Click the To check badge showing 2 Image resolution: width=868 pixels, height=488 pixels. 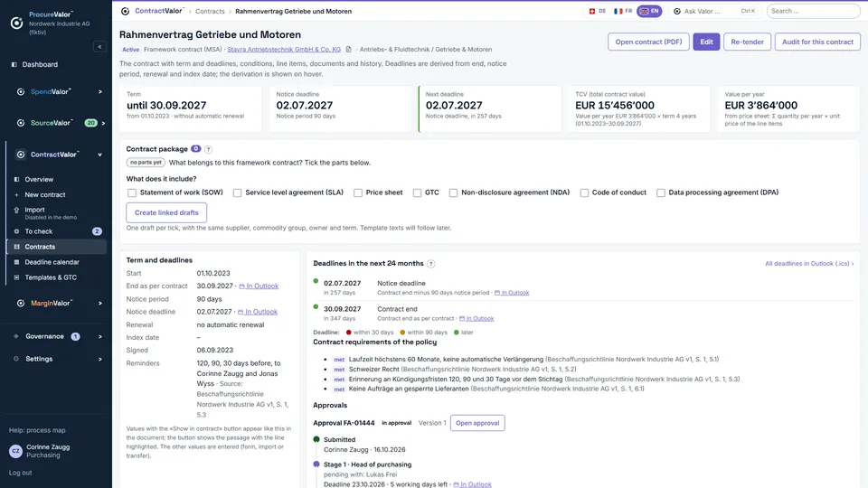click(97, 231)
